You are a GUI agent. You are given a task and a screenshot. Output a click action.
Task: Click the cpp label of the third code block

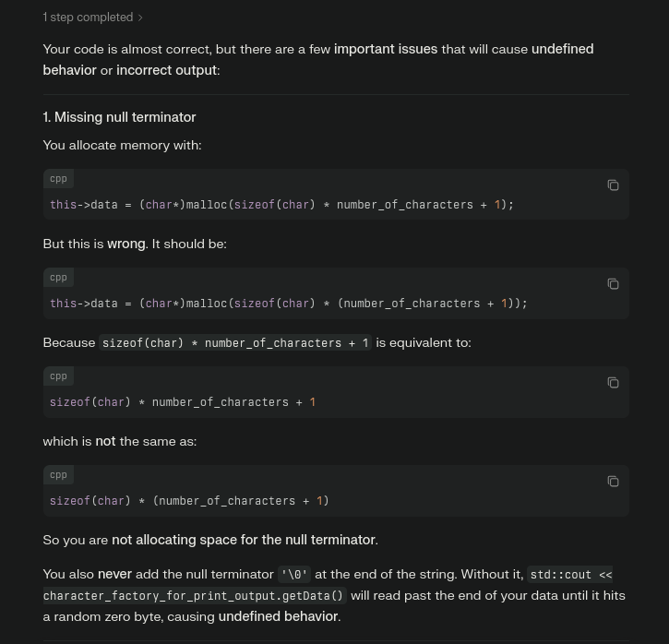[x=58, y=376]
